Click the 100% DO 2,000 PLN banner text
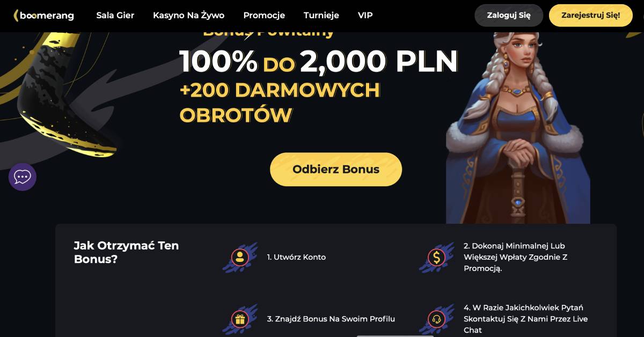644x337 pixels. pyautogui.click(x=319, y=61)
